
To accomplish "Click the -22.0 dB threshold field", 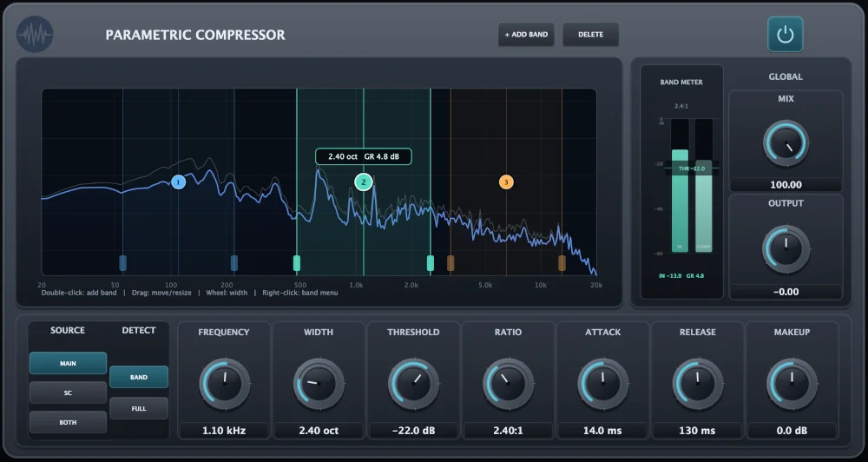I will (x=413, y=431).
